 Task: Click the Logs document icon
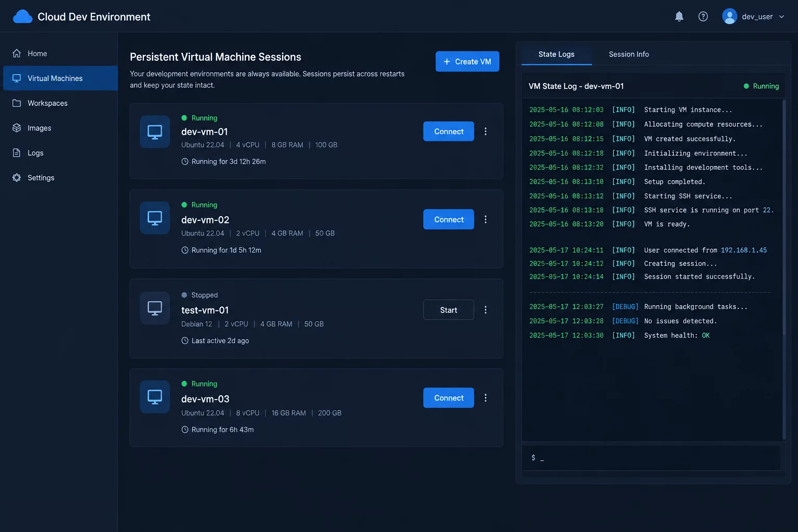pos(17,153)
